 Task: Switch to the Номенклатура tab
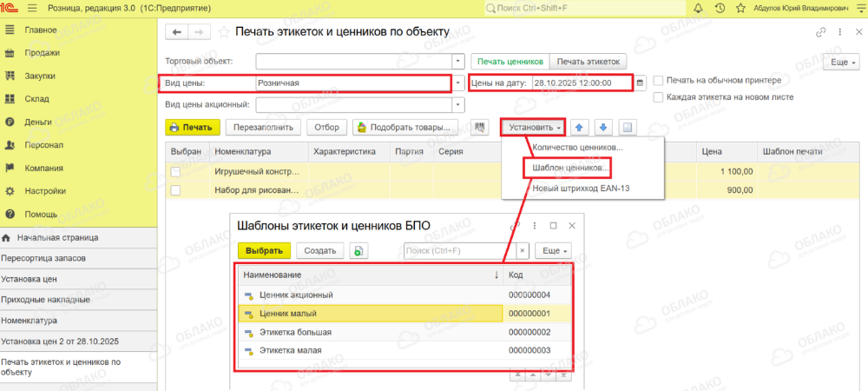point(79,320)
